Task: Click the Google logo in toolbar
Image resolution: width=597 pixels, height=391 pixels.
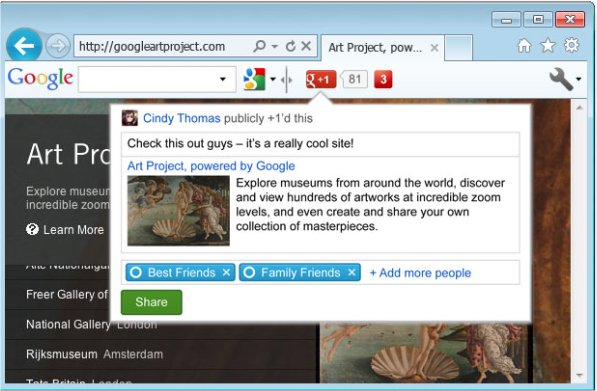Action: pos(40,78)
